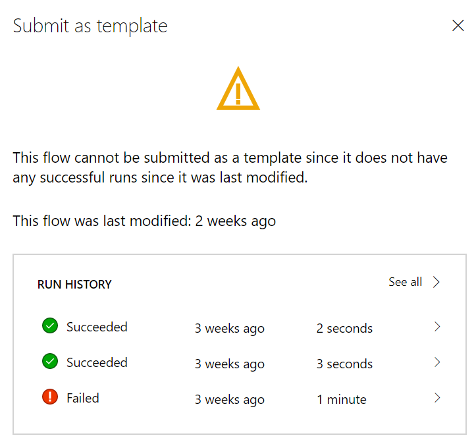Click the RUN HISTORY section header

(x=74, y=285)
